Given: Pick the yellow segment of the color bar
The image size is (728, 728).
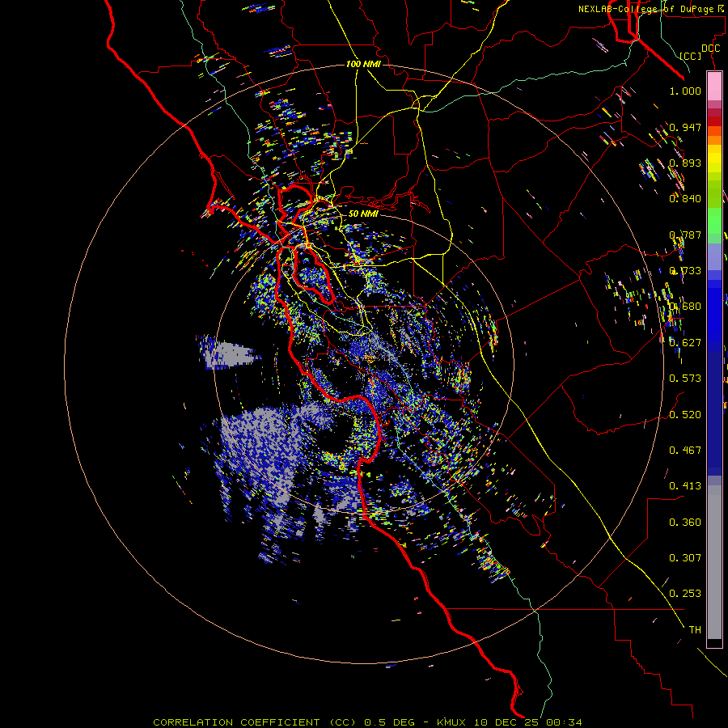Looking at the screenshot, I should pyautogui.click(x=714, y=159).
